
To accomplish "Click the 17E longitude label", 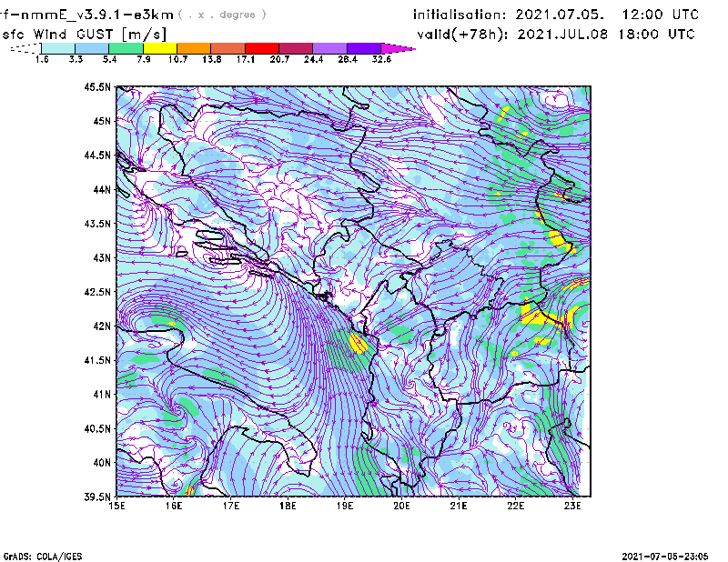I will [231, 506].
